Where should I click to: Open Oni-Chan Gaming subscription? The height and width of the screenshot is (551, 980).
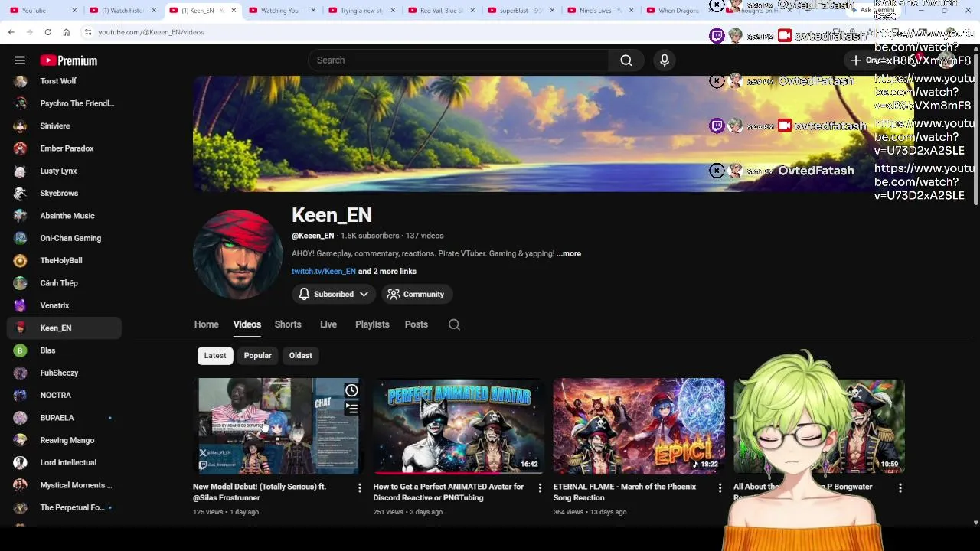[64, 238]
